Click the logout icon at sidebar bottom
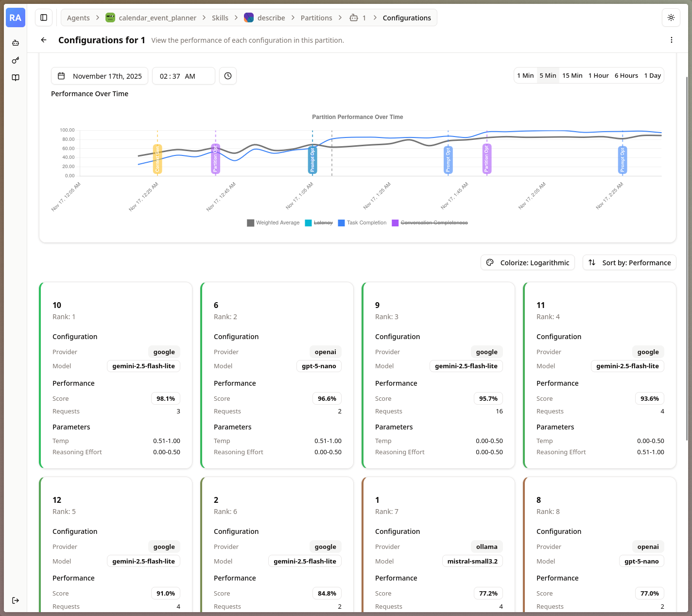Screen dimensions: 692x616 coord(16,600)
